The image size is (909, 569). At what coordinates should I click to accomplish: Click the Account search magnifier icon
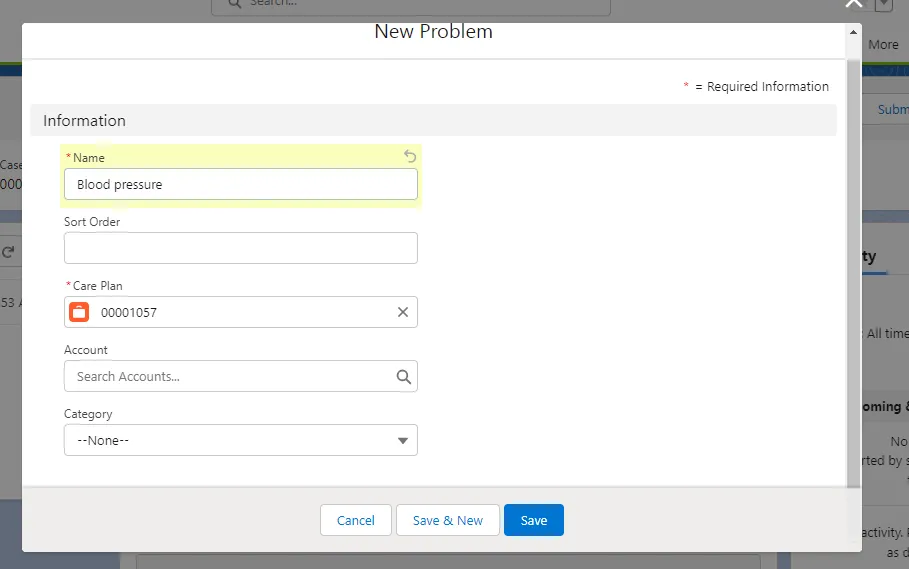tap(403, 377)
